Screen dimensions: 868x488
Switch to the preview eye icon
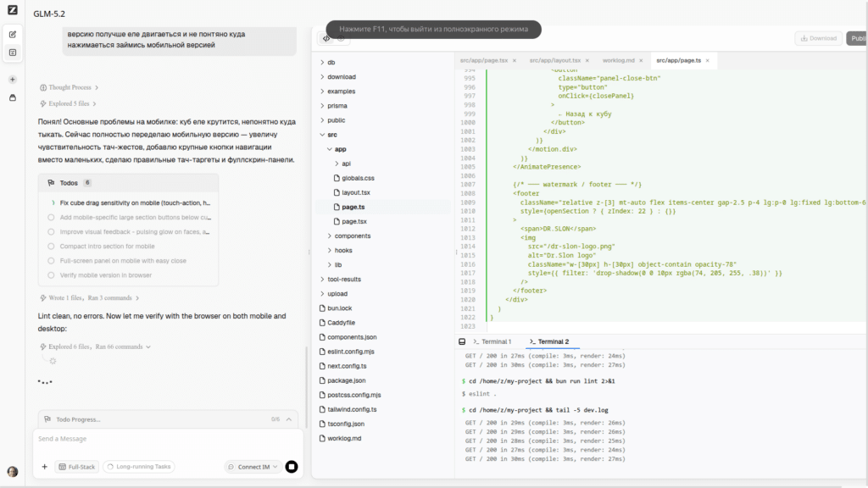click(341, 38)
